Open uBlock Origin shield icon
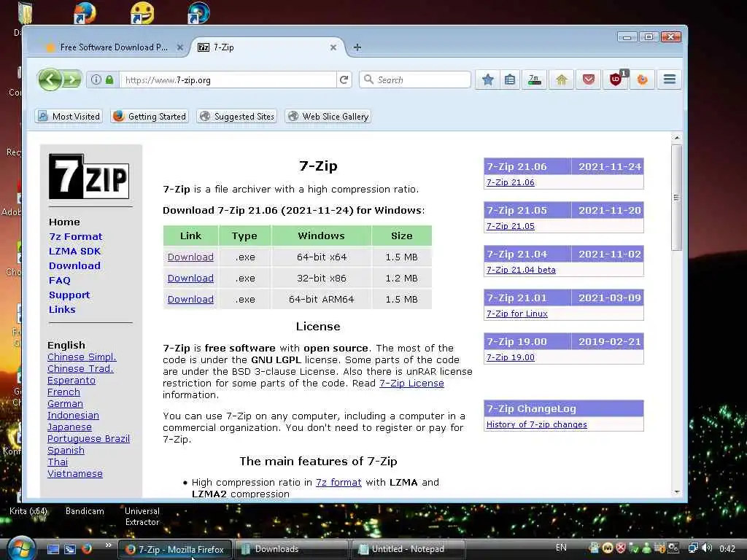 tap(616, 79)
